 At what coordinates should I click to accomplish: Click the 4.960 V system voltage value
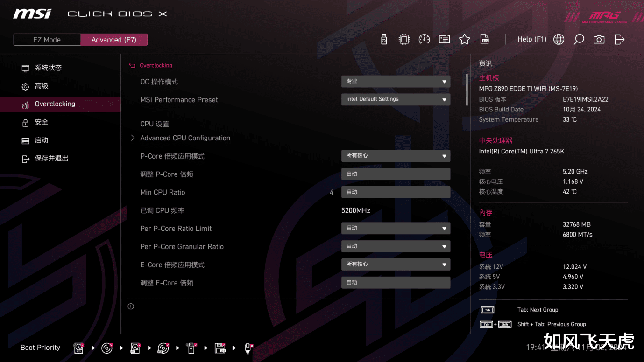pyautogui.click(x=573, y=277)
